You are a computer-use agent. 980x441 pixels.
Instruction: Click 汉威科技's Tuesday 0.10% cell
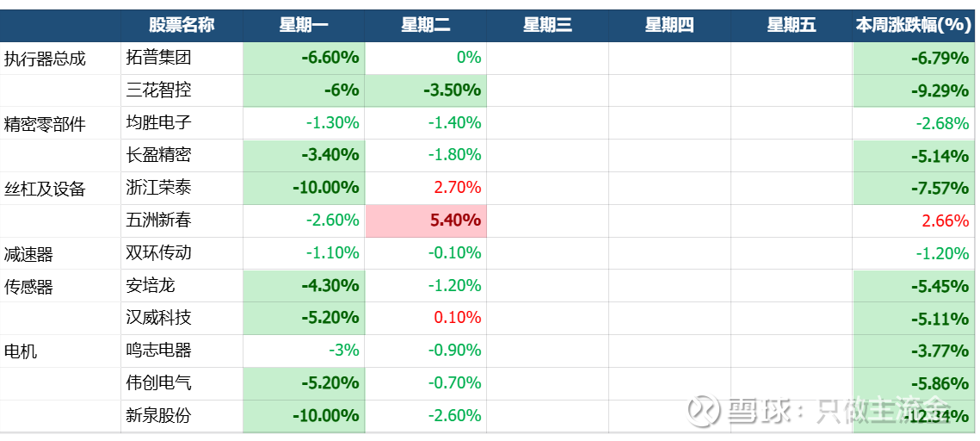(x=426, y=318)
